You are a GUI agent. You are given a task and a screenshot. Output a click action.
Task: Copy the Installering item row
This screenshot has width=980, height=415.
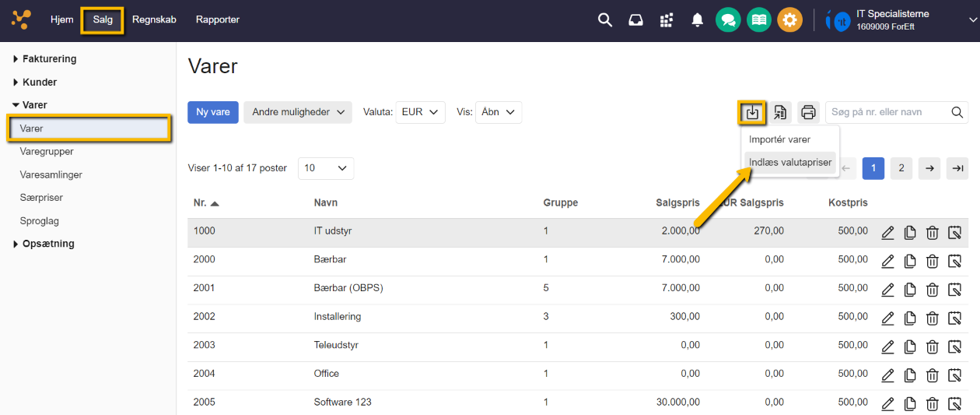pos(910,318)
